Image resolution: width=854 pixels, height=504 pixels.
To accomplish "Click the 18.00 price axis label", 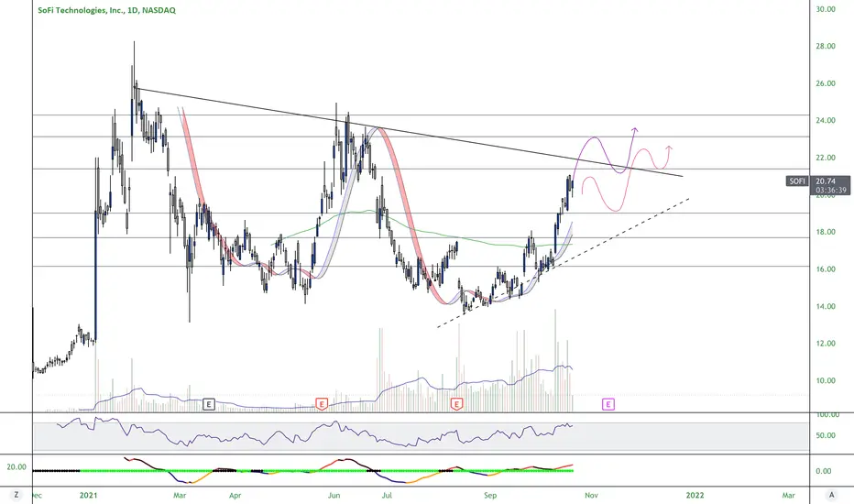I will (826, 232).
